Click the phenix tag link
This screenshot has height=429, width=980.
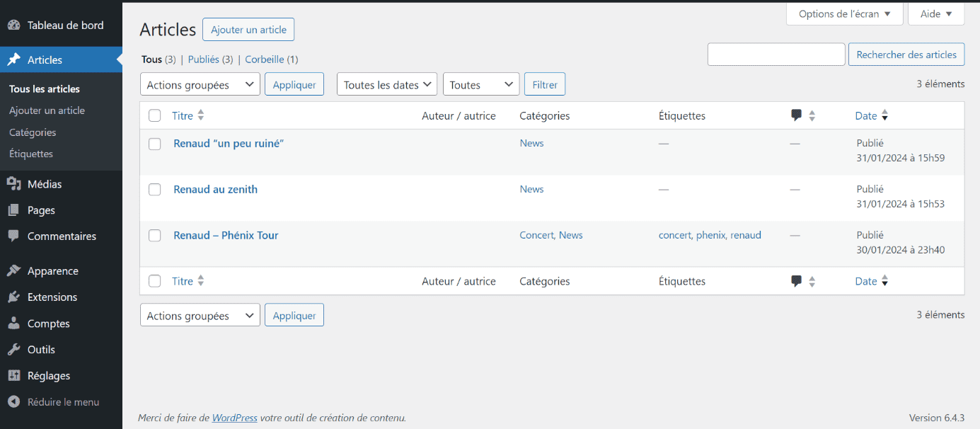click(710, 235)
